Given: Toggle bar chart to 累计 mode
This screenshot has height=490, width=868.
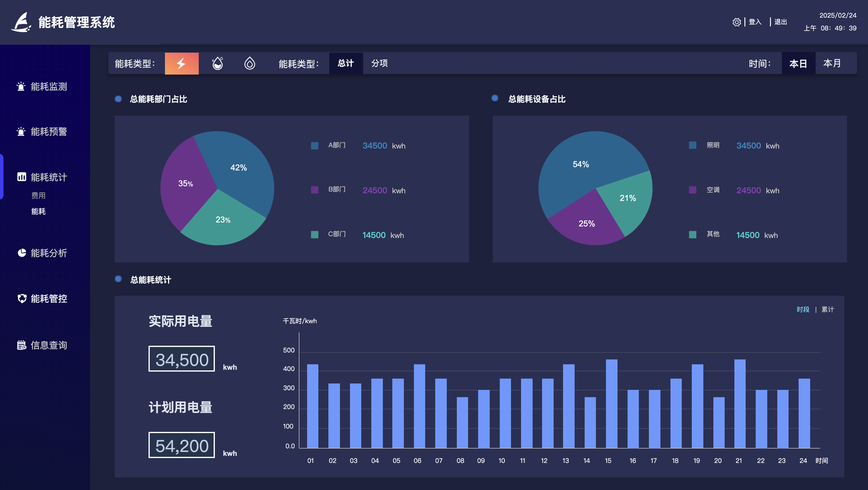Looking at the screenshot, I should [827, 309].
